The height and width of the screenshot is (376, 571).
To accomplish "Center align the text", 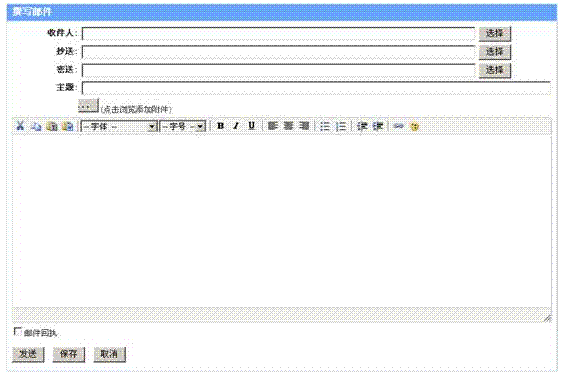I will coord(288,126).
